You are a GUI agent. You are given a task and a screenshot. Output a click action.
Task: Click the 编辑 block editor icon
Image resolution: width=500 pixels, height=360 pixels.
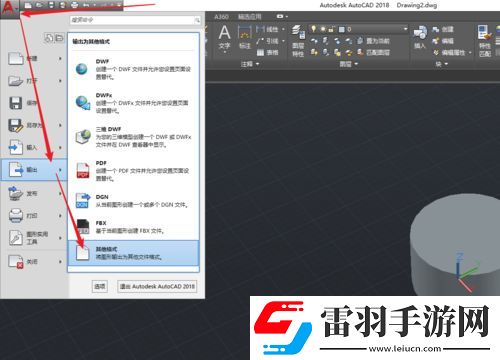(443, 41)
